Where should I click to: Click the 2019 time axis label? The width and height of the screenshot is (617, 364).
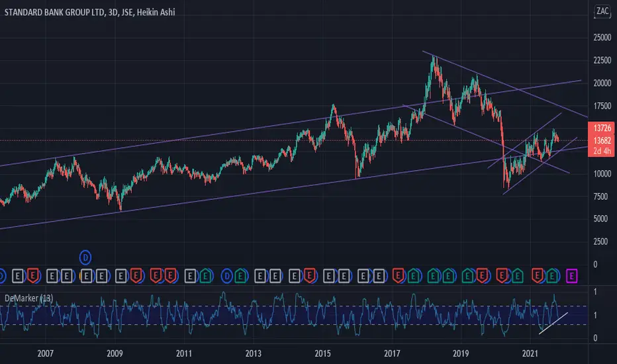[x=461, y=353]
